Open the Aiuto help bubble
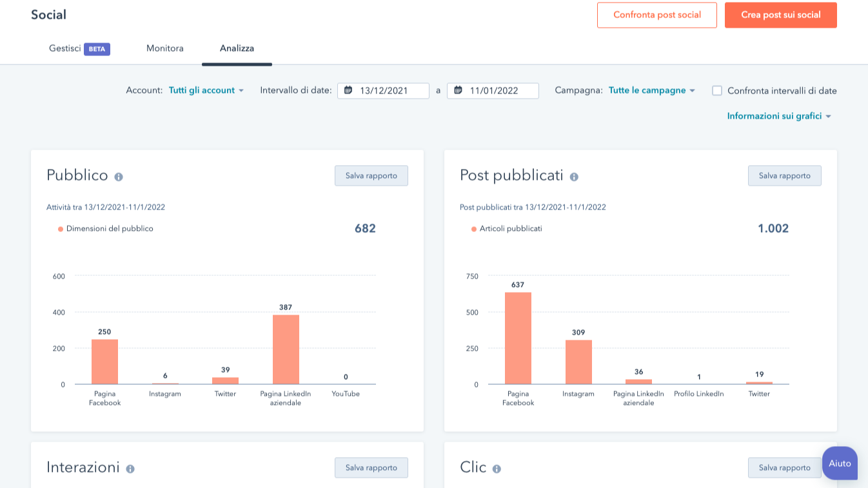Screen dimensions: 868x488 [x=840, y=463]
